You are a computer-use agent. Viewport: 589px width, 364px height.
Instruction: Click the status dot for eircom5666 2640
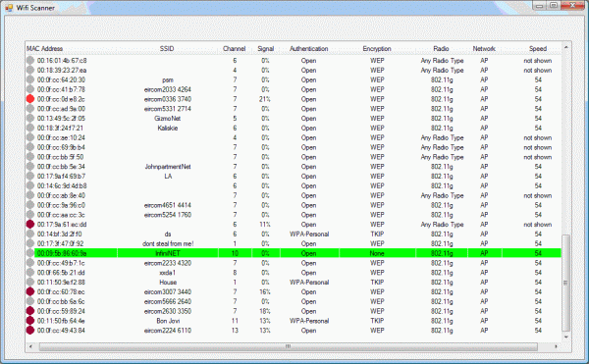coord(30,301)
